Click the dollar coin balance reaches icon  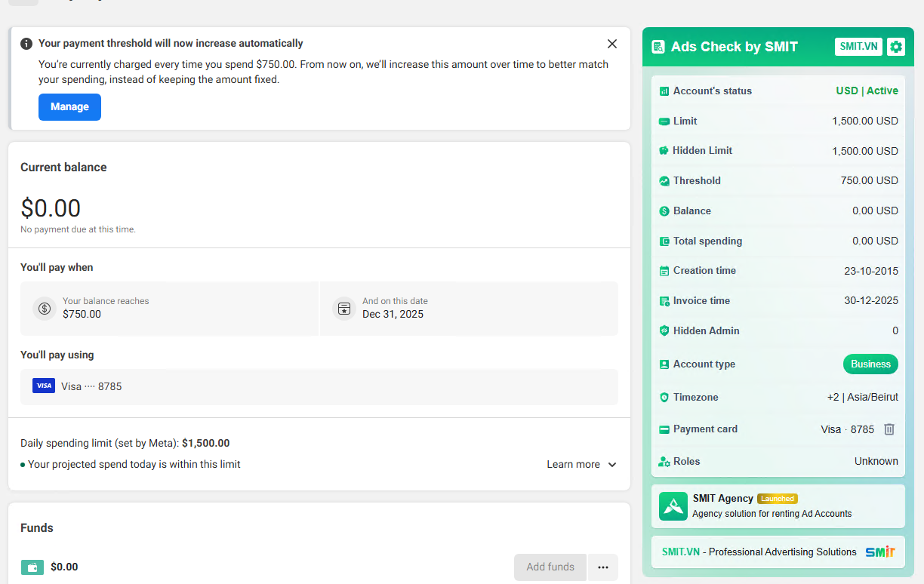(45, 308)
